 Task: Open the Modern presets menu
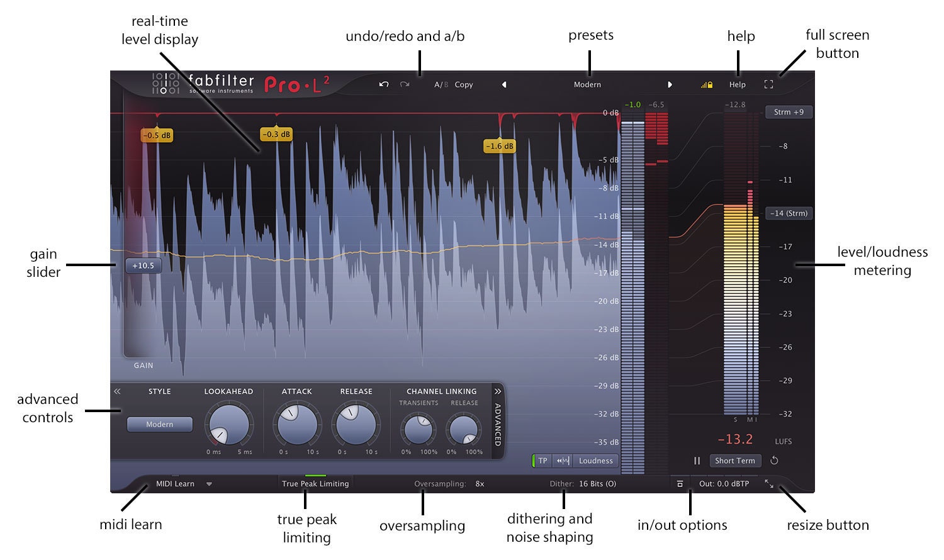(587, 84)
